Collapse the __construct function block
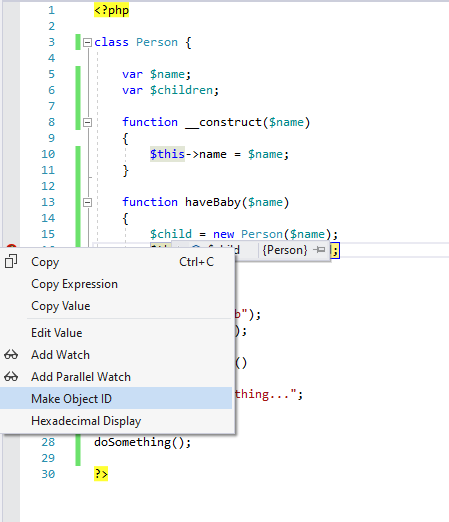The height and width of the screenshot is (522, 449). (87, 122)
